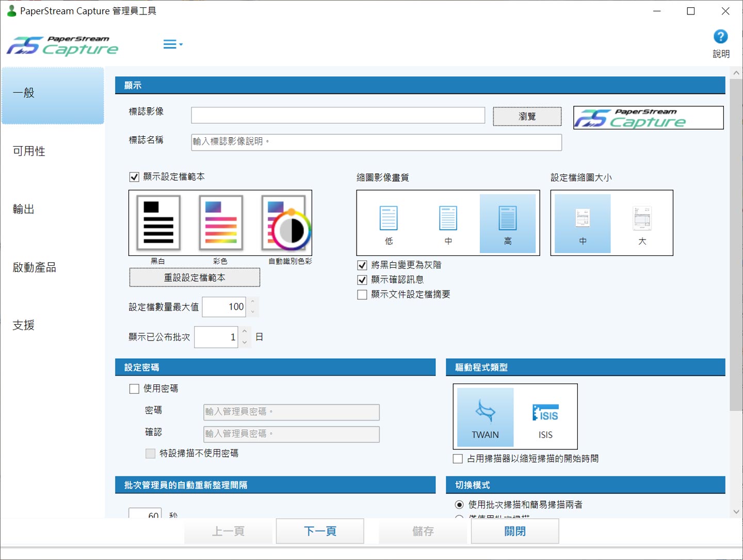Toggle 將黑白變更為灰階 checkbox
Screen dimensions: 743x560
point(362,265)
